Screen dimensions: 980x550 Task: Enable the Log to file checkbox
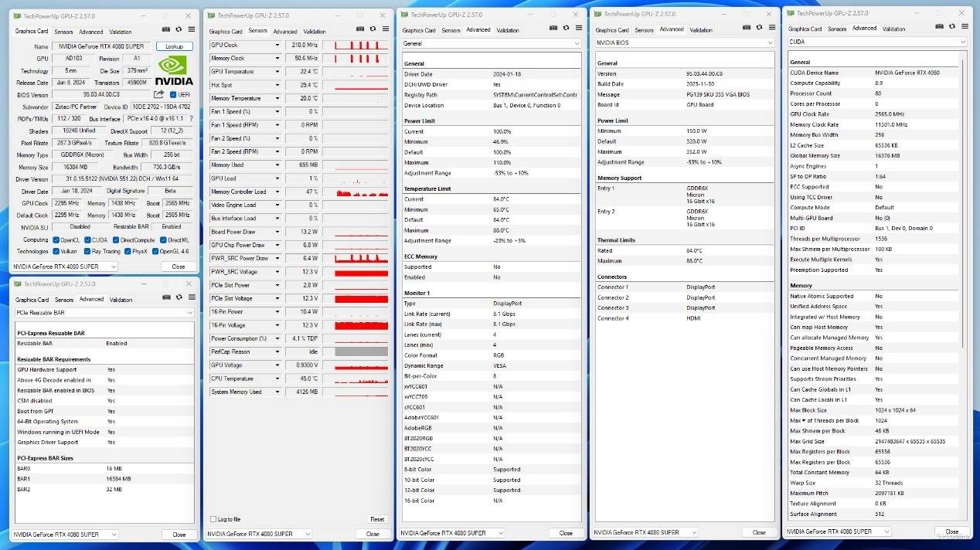(213, 519)
